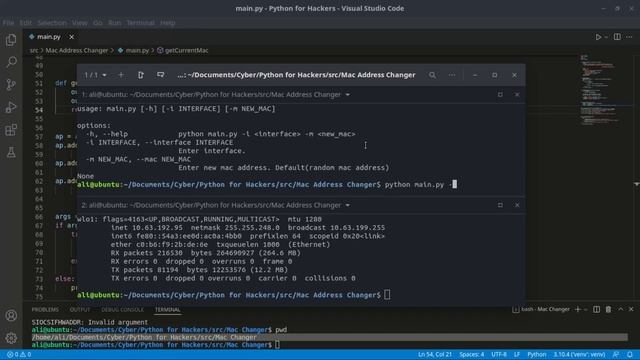
Task: Go to line via Ln 54, Col 21
Action: pyautogui.click(x=435, y=355)
